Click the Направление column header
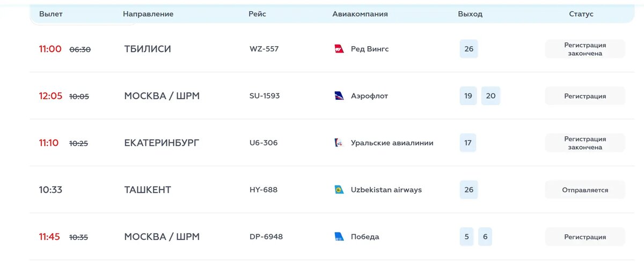Screen dimensions: 644x272 point(148,14)
